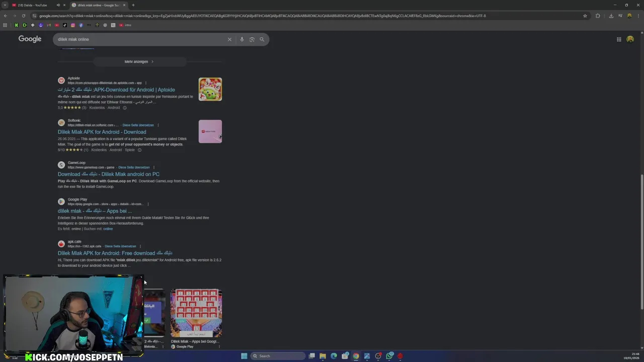Open the Chrome downloads icon
The image size is (644, 362).
point(611,16)
